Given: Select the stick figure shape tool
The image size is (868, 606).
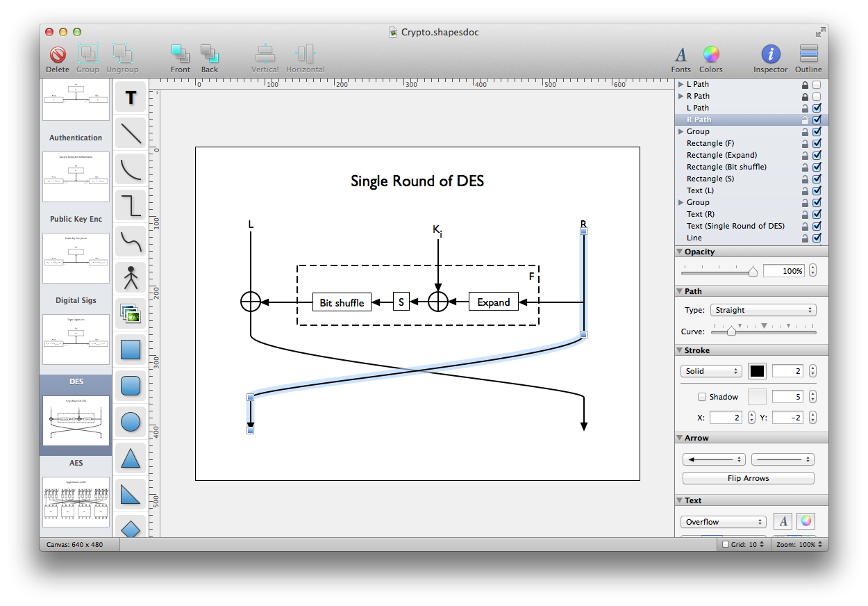Looking at the screenshot, I should click(x=130, y=277).
